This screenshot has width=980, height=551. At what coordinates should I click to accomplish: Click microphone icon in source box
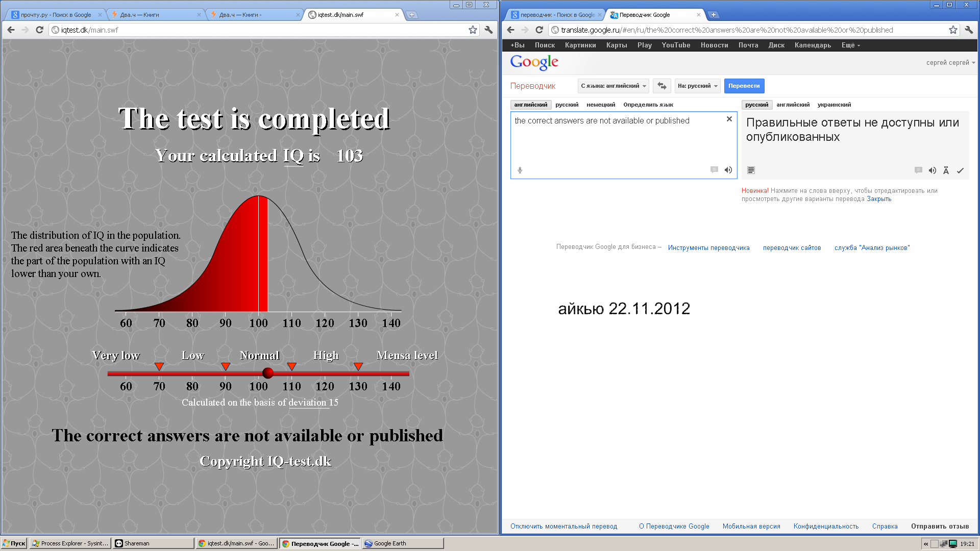click(520, 170)
